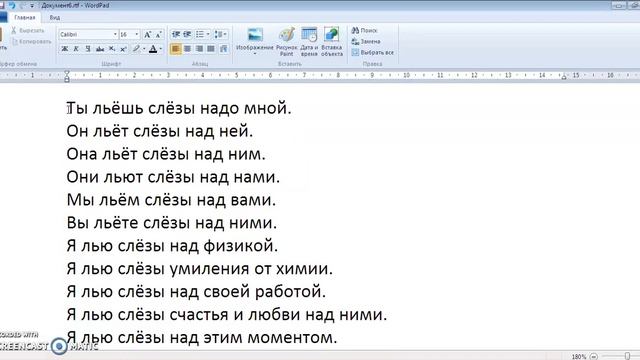This screenshot has height=360, width=640.
Task: Expand the highlight color dropdown arrow
Action: (144, 49)
